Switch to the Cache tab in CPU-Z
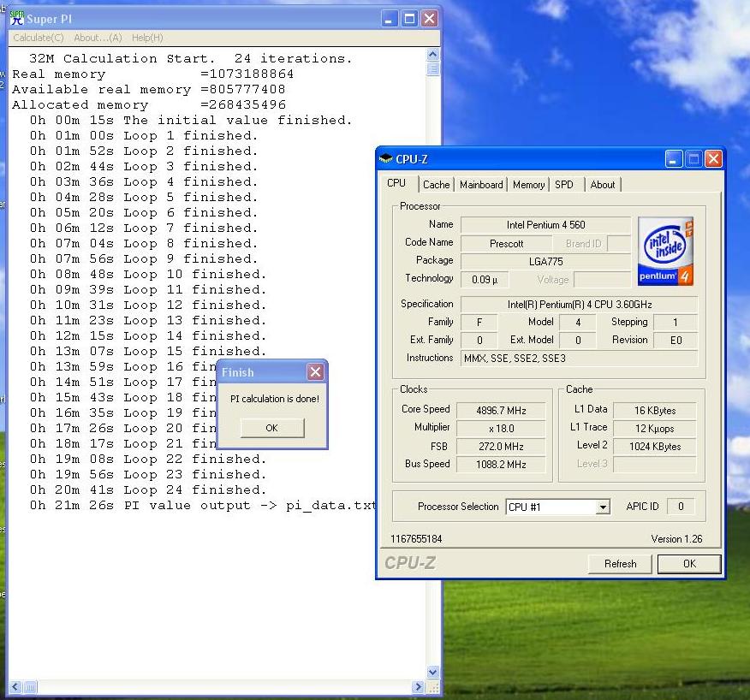Image resolution: width=750 pixels, height=700 pixels. click(x=437, y=185)
